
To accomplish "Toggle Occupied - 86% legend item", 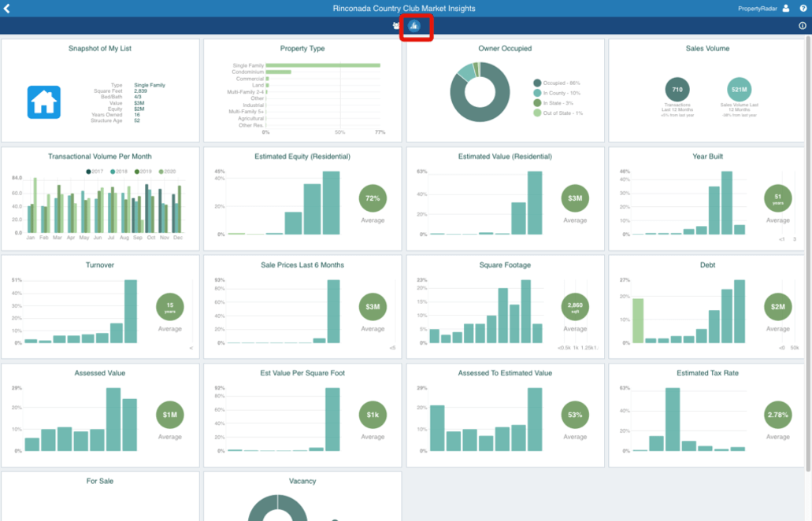I will (x=557, y=83).
